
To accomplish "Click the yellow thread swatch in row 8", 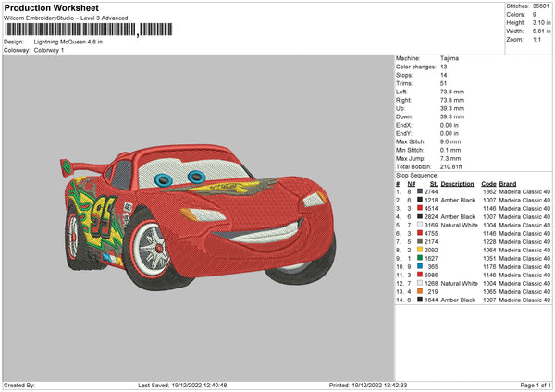I will tap(421, 249).
